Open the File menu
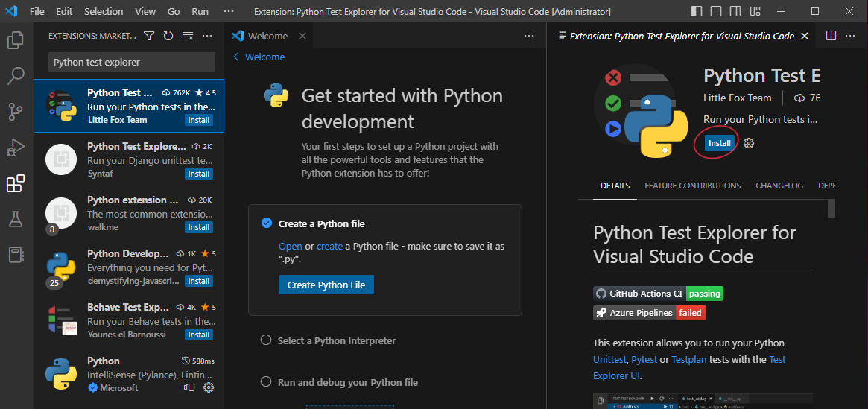868x409 pixels. pyautogui.click(x=37, y=11)
